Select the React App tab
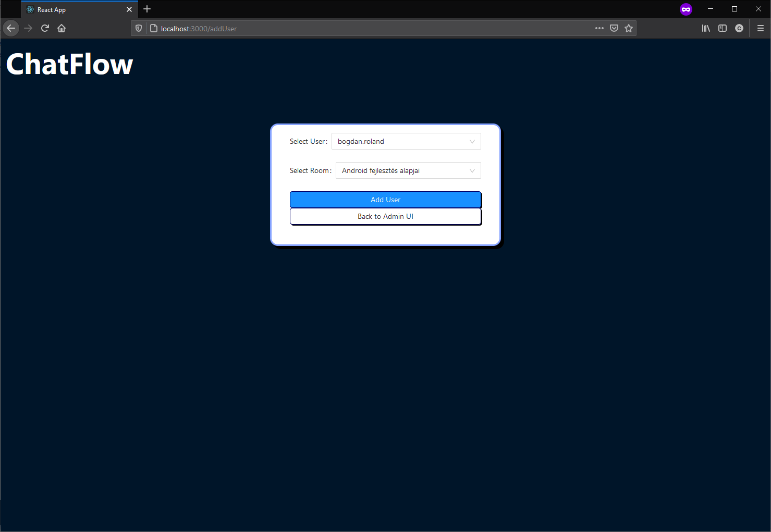This screenshot has height=532, width=771. click(80, 9)
